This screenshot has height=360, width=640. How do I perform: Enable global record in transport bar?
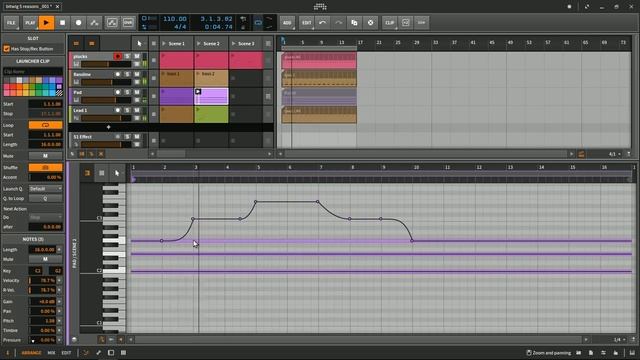[78, 23]
